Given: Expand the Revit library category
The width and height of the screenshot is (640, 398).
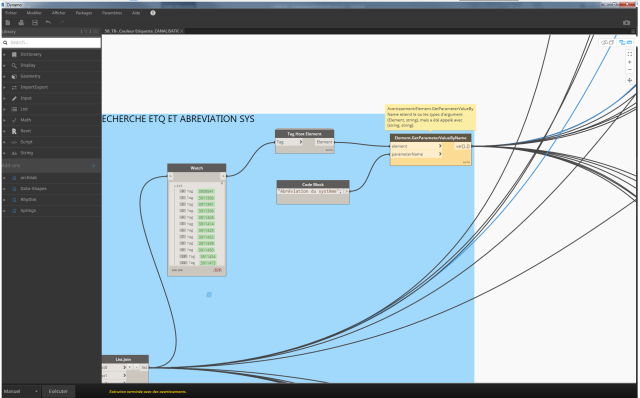Looking at the screenshot, I should click(x=4, y=131).
